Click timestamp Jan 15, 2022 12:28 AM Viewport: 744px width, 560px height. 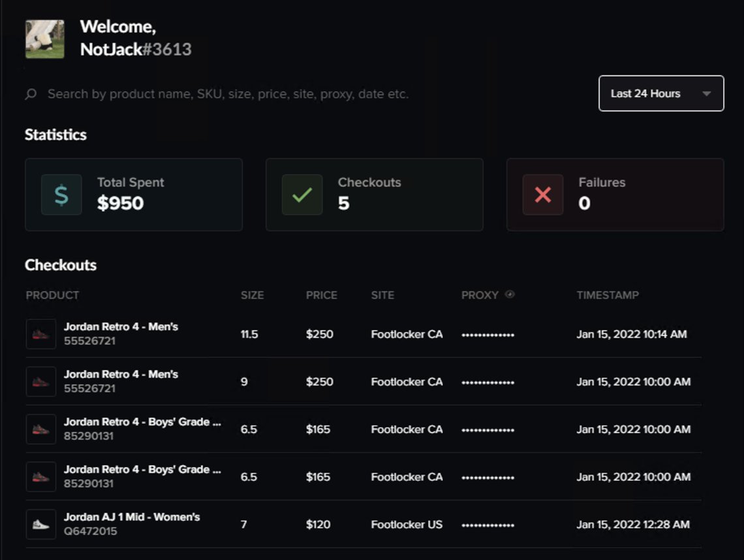coord(633,524)
